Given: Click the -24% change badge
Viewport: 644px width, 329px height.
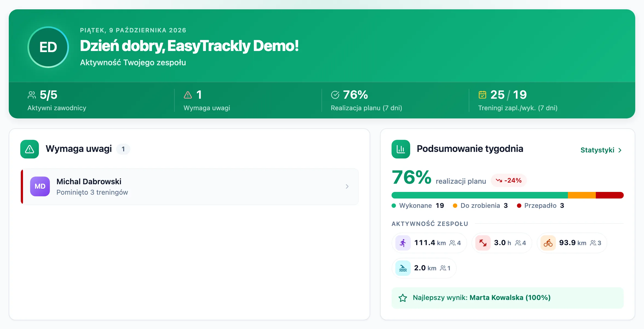Looking at the screenshot, I should pyautogui.click(x=509, y=180).
